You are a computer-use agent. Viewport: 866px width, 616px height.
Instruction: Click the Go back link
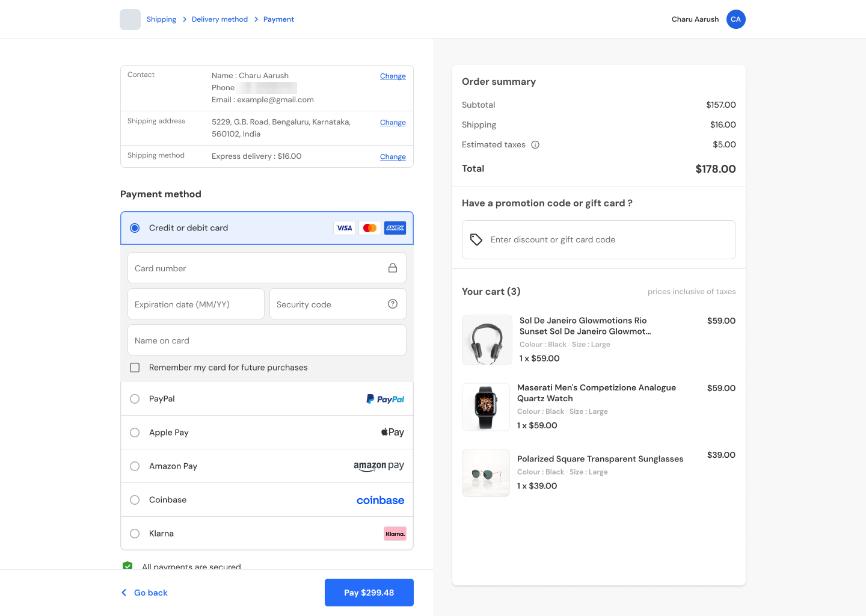pos(150,593)
